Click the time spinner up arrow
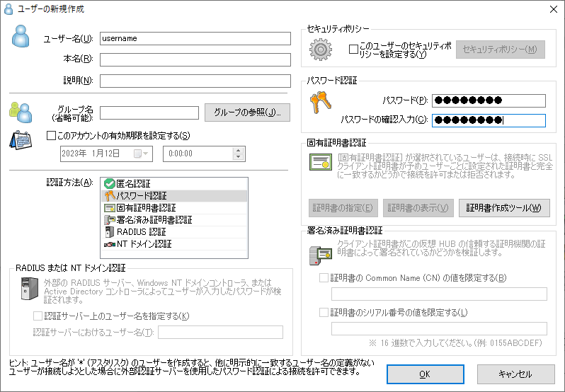Viewport: 565px width, 392px height. pos(238,151)
